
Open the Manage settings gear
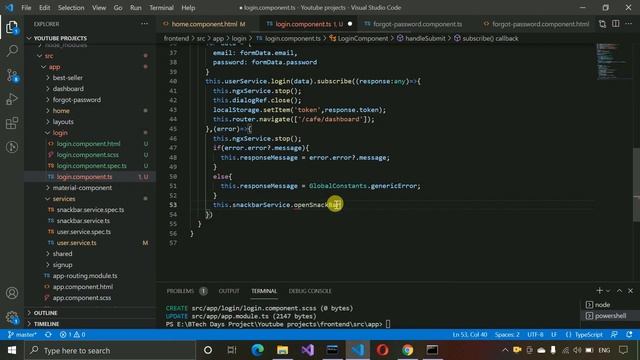click(12, 317)
